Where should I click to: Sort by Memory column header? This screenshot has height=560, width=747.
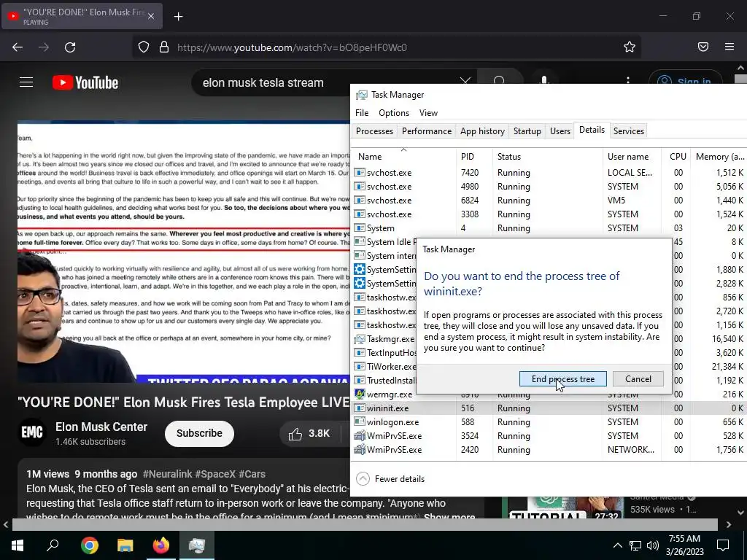[x=719, y=156]
